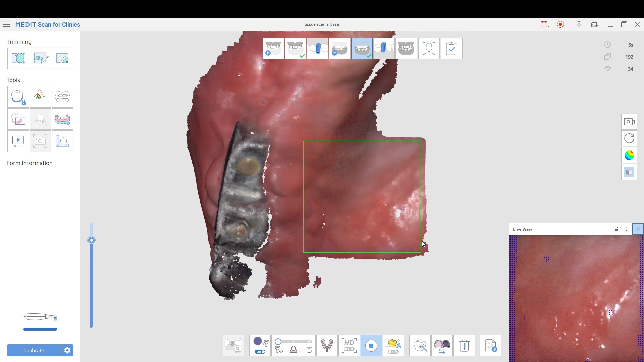Toggle the grid cube display icon

[x=629, y=172]
